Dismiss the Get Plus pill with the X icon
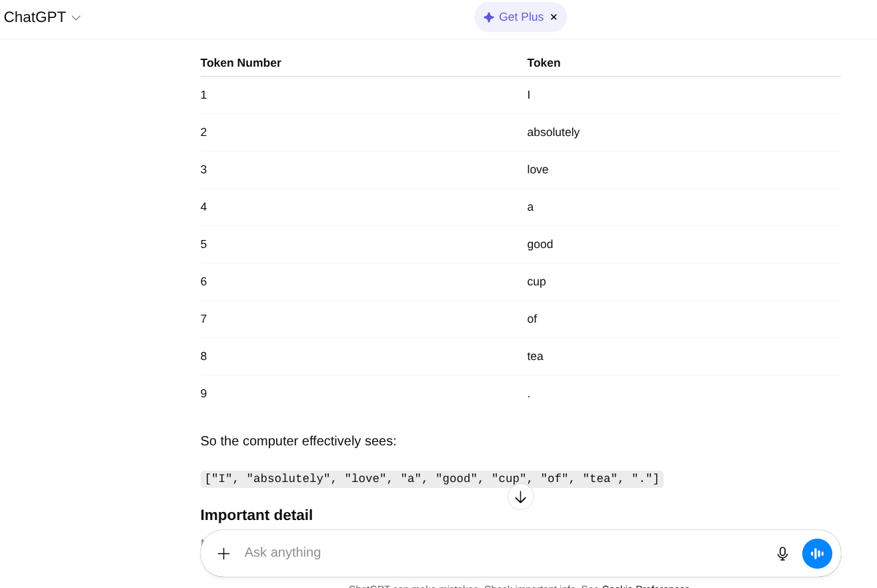The image size is (877, 588). coord(554,17)
